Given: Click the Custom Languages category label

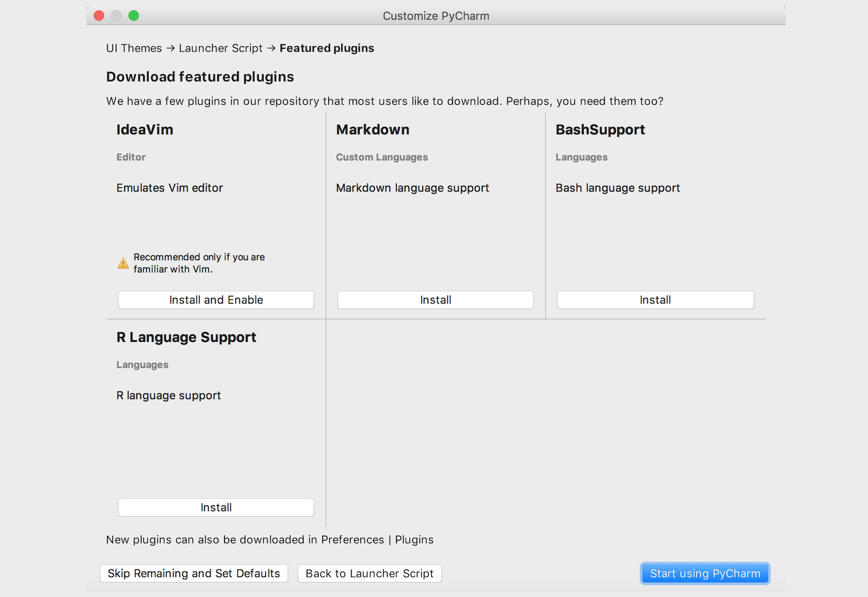Looking at the screenshot, I should click(x=382, y=157).
